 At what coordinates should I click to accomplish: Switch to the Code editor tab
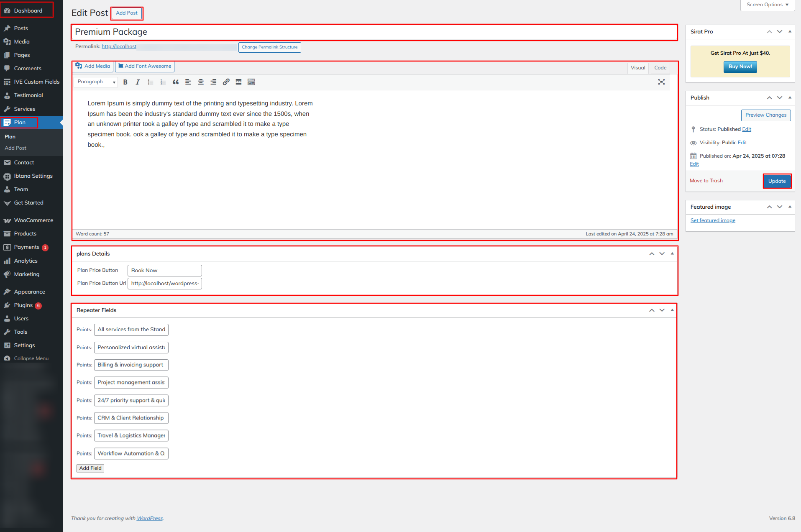pos(660,68)
